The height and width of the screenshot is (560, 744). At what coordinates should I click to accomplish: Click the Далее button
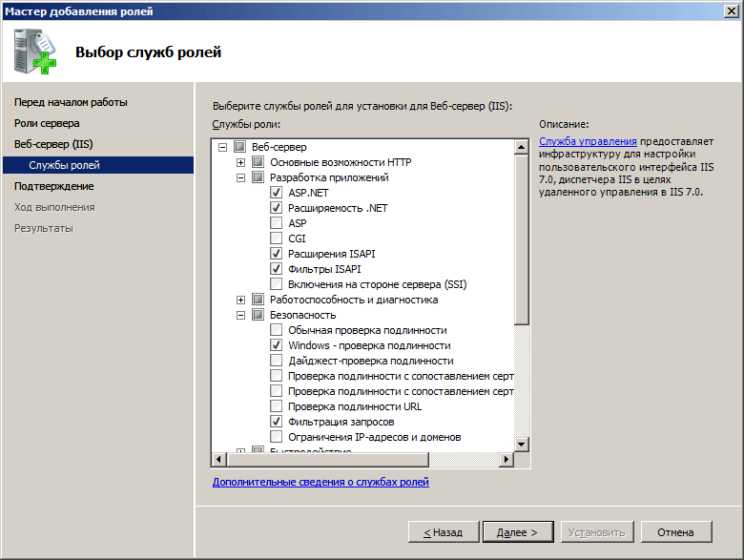(x=518, y=532)
